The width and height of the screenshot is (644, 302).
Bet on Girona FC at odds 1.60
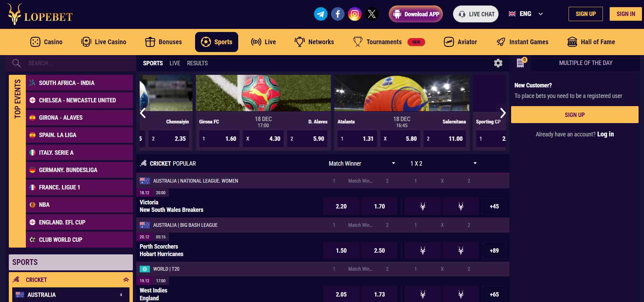point(219,139)
